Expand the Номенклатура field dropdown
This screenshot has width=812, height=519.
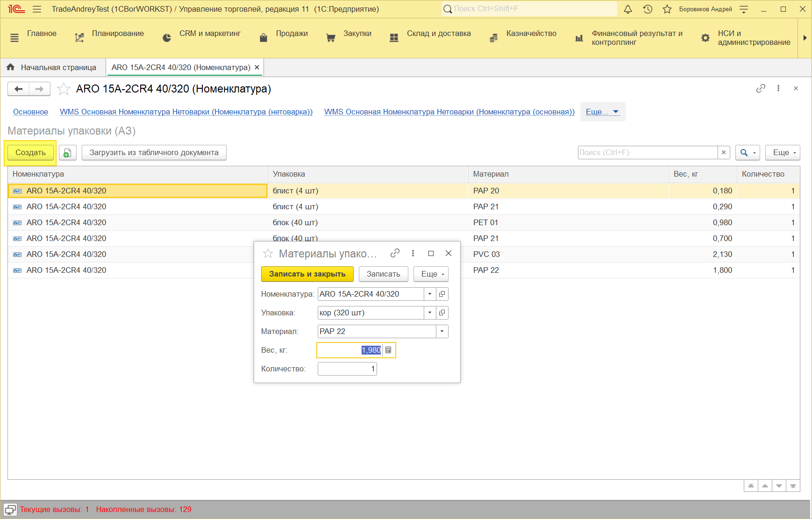click(430, 294)
